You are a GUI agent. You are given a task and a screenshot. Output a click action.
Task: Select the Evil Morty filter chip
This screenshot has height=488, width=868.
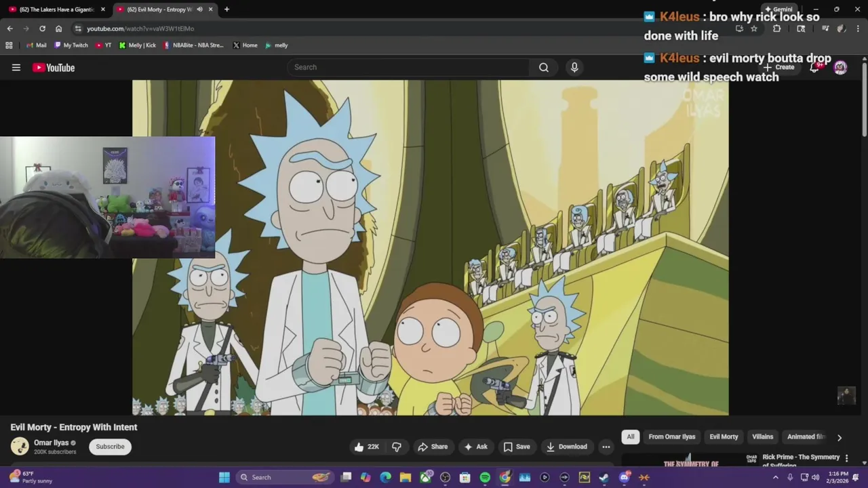point(724,436)
